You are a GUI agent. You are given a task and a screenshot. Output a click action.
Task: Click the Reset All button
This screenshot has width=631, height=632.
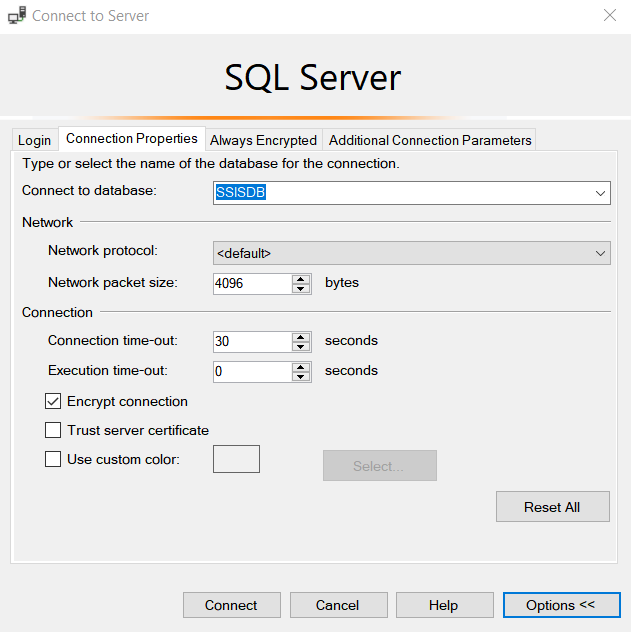click(552, 507)
